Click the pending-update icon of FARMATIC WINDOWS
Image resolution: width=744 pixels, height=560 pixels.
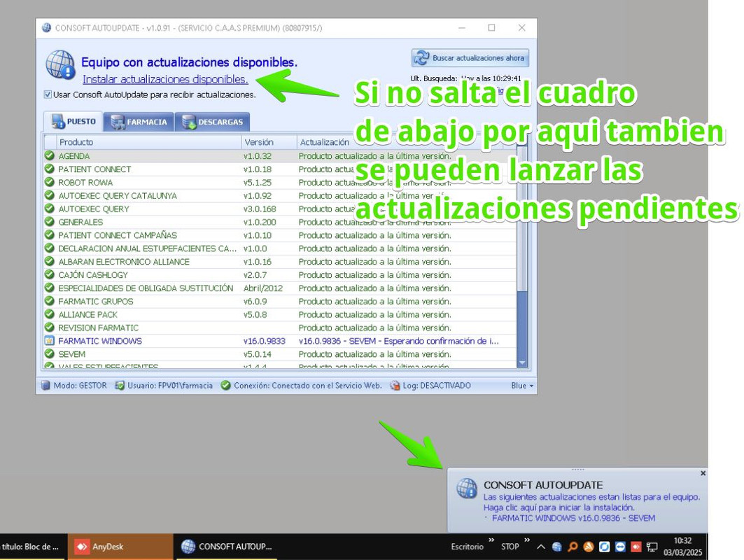pos(50,341)
